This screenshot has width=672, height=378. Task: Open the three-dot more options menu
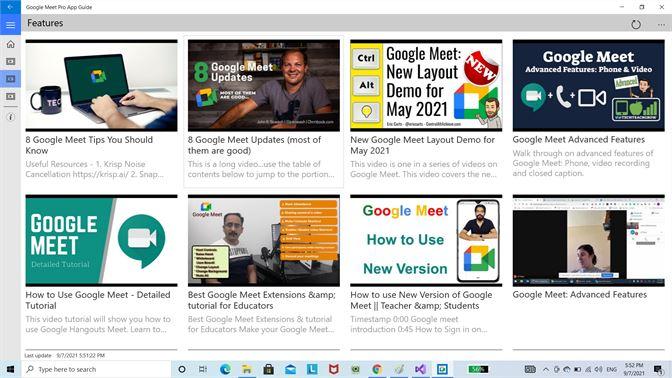point(661,24)
